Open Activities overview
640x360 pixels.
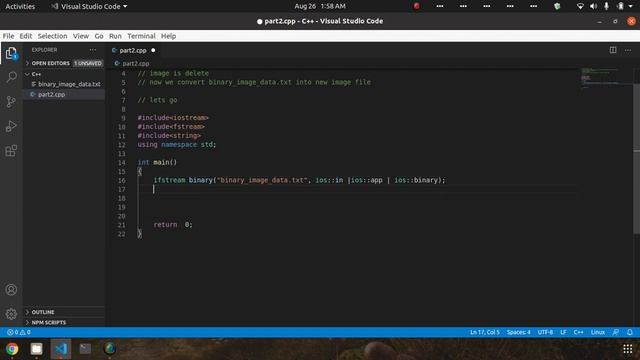tap(20, 6)
